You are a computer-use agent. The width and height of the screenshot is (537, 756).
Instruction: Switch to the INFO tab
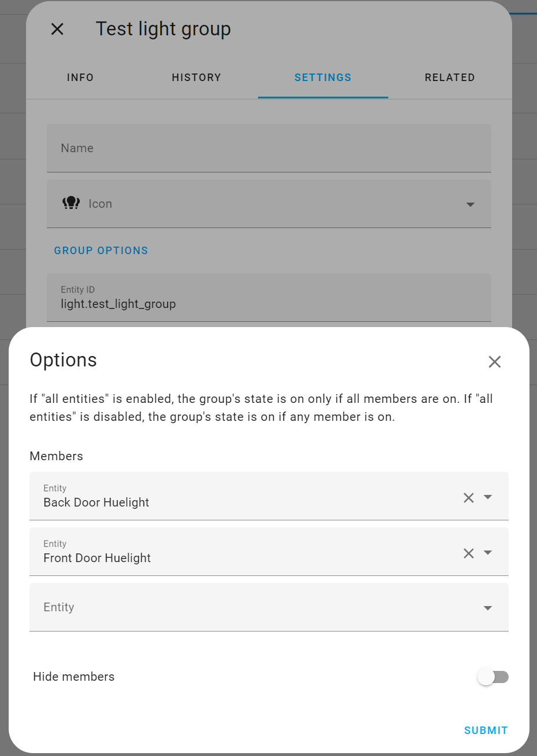pyautogui.click(x=80, y=77)
